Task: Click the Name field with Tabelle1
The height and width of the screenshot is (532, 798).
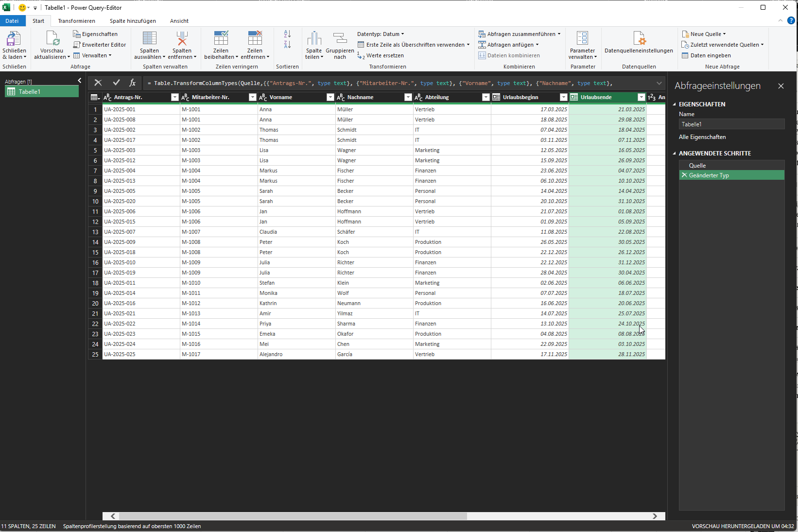Action: pos(731,124)
